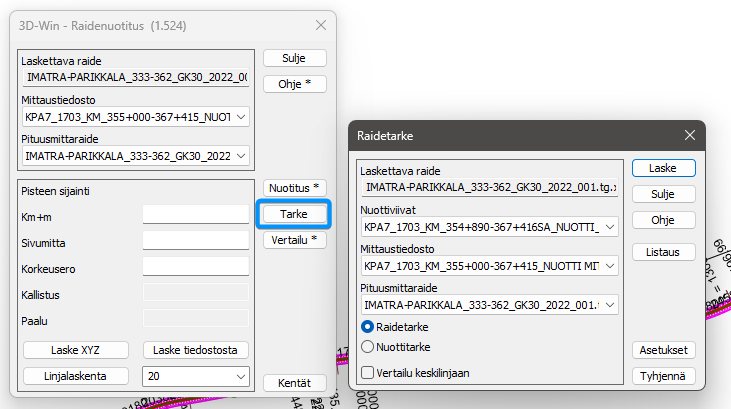This screenshot has width=731, height=409.
Task: Click Laske in the Raidetarke dialog
Action: pos(663,168)
